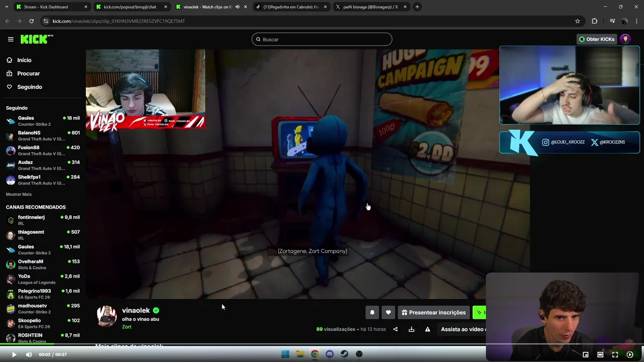The image size is (644, 362).
Task: View site information icon in address bar
Action: tap(46, 21)
